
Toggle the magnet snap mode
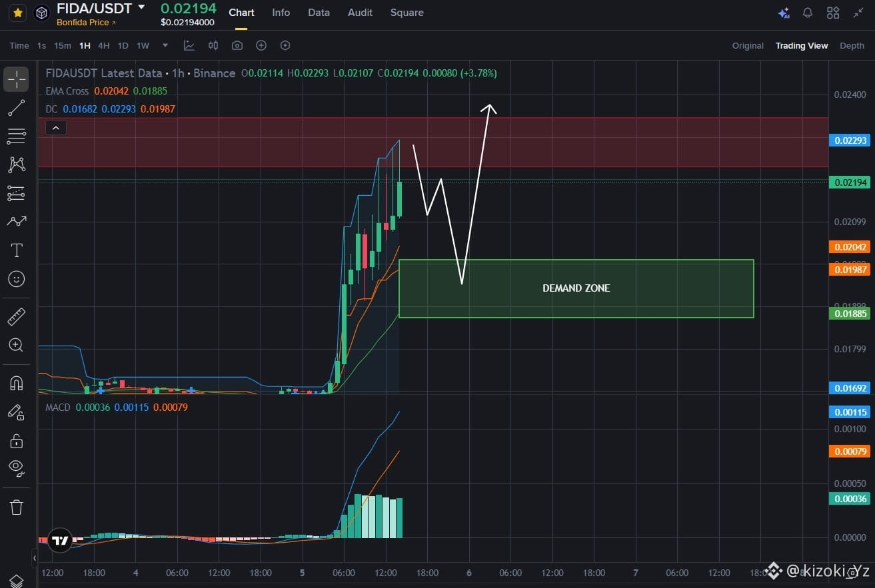point(17,383)
